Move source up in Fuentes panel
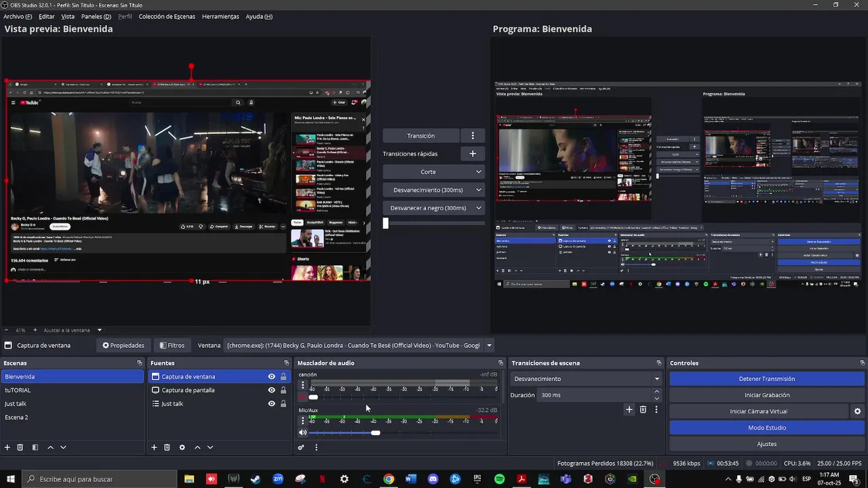 [x=197, y=447]
